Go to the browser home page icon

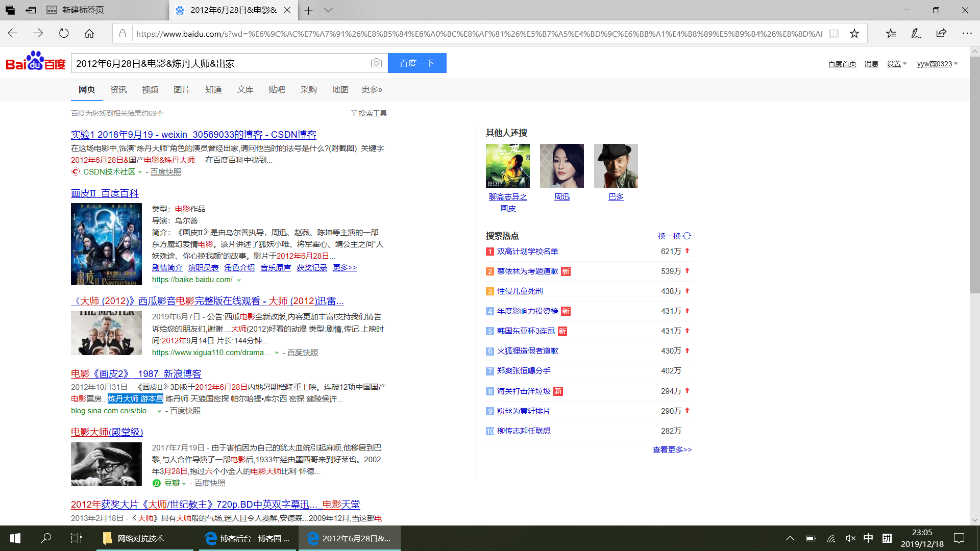tap(89, 34)
